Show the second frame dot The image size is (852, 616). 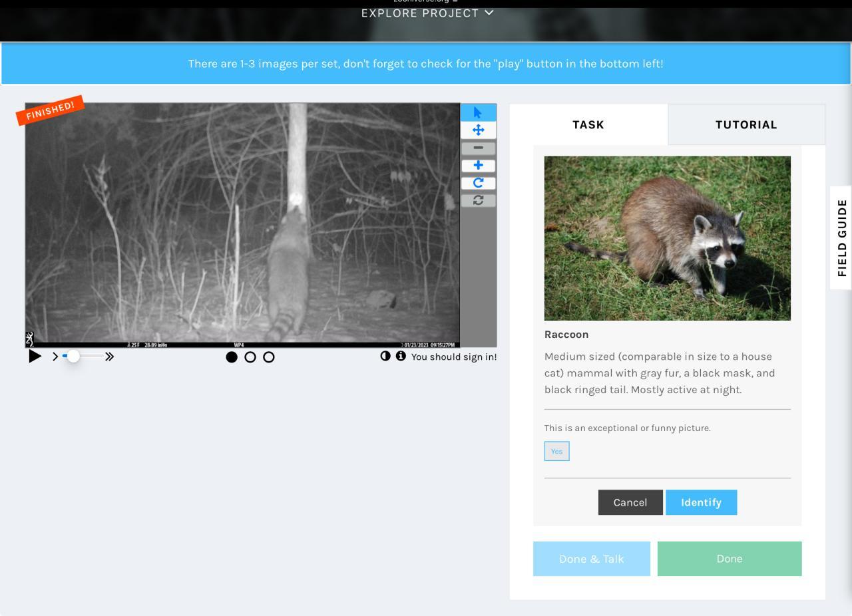click(x=250, y=357)
